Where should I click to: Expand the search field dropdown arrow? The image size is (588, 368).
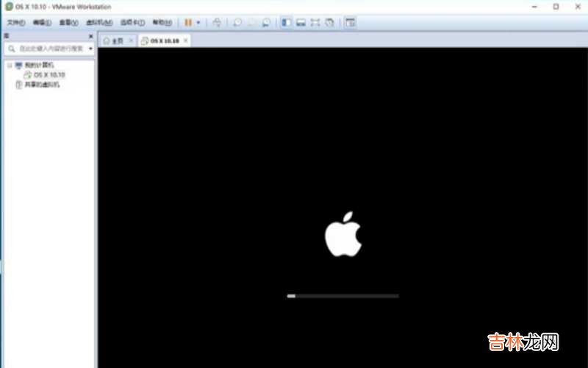pyautogui.click(x=90, y=49)
